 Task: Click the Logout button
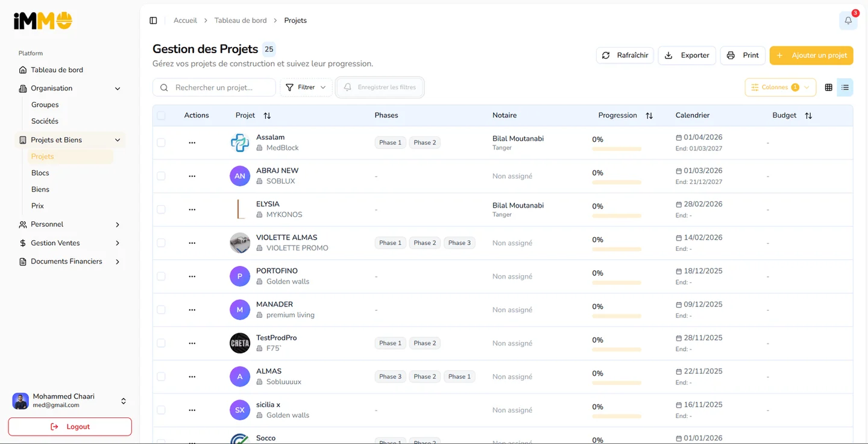coord(70,427)
